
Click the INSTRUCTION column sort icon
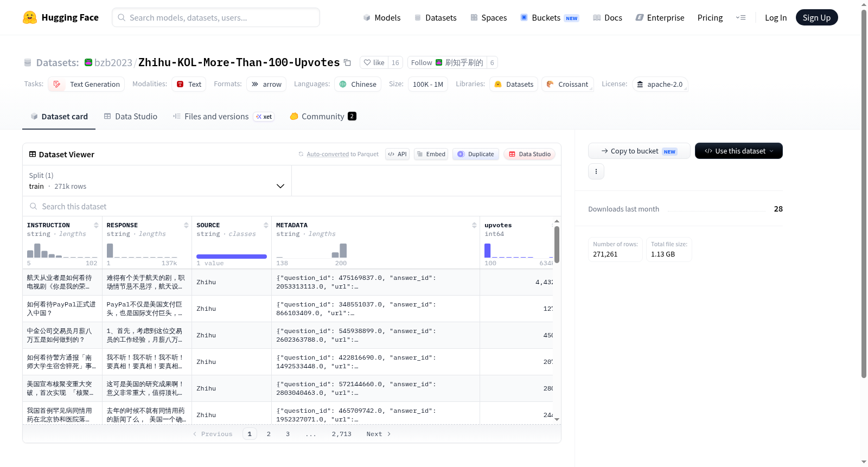pyautogui.click(x=96, y=225)
